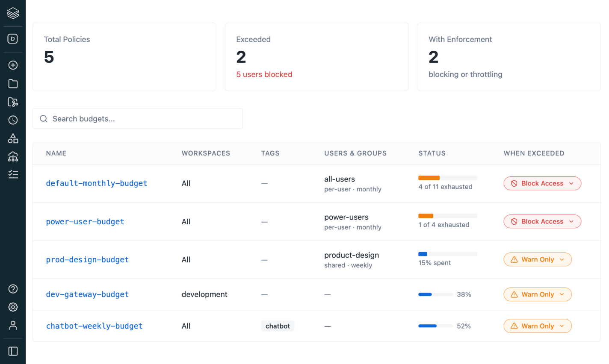Screen dimensions: 609x364
Task: Expand Block Access dropdown for power-user-budget
Action: [x=542, y=221]
